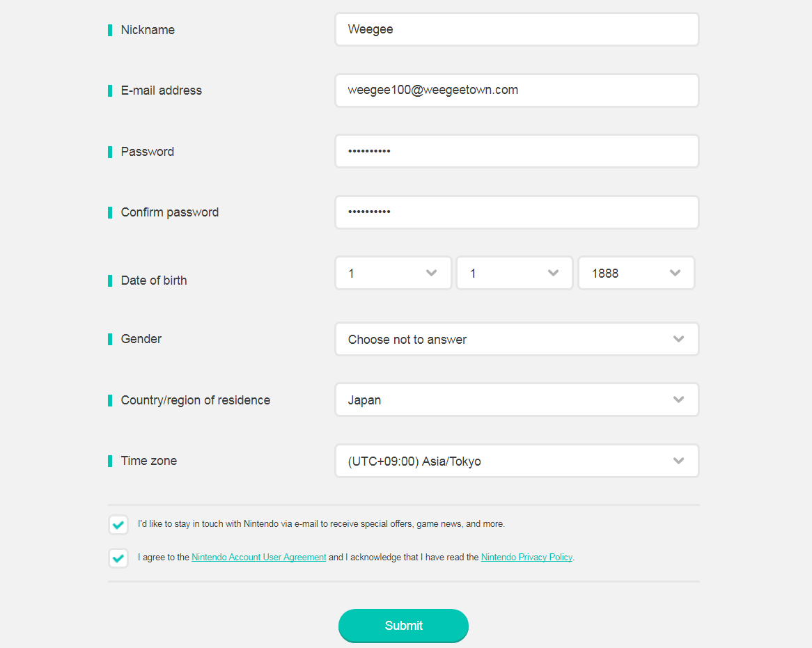The height and width of the screenshot is (648, 812).
Task: Expand the Gender dropdown
Action: coord(517,339)
